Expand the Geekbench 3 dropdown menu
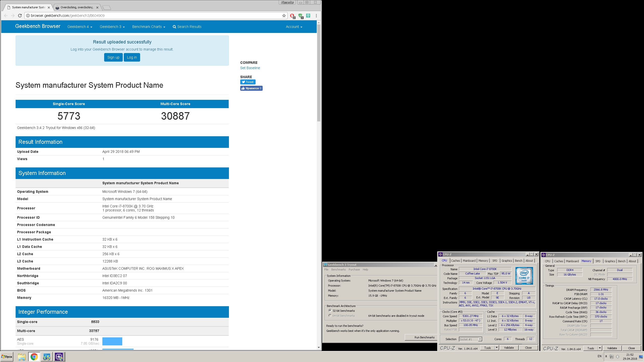644x362 pixels. pyautogui.click(x=112, y=27)
